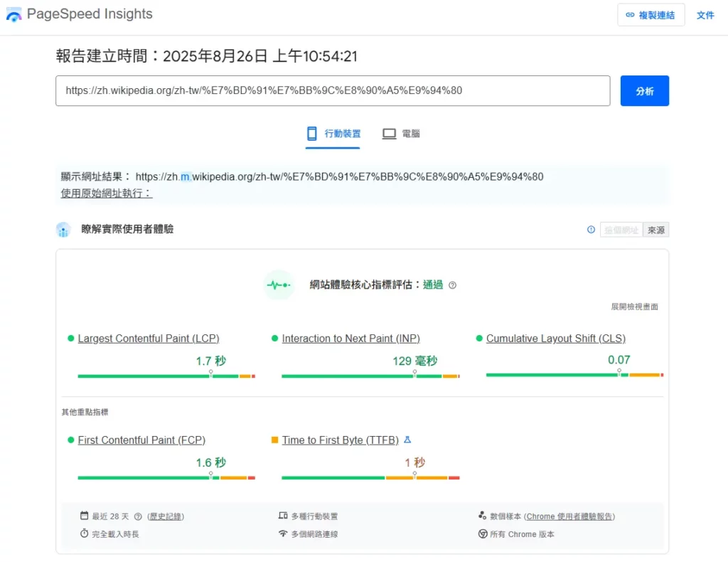
Task: Click the 多種行動裝置 text
Action: point(314,516)
